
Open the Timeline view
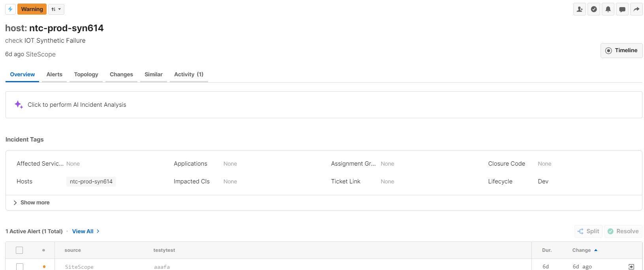tap(621, 51)
